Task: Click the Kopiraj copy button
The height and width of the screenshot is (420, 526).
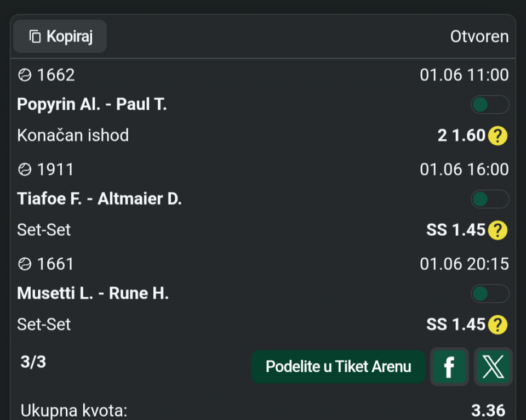Action: tap(60, 36)
